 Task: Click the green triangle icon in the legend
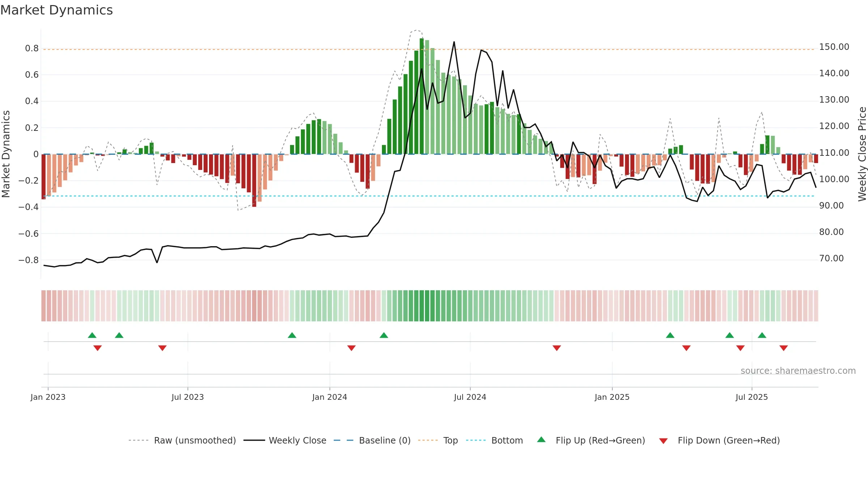coord(541,440)
